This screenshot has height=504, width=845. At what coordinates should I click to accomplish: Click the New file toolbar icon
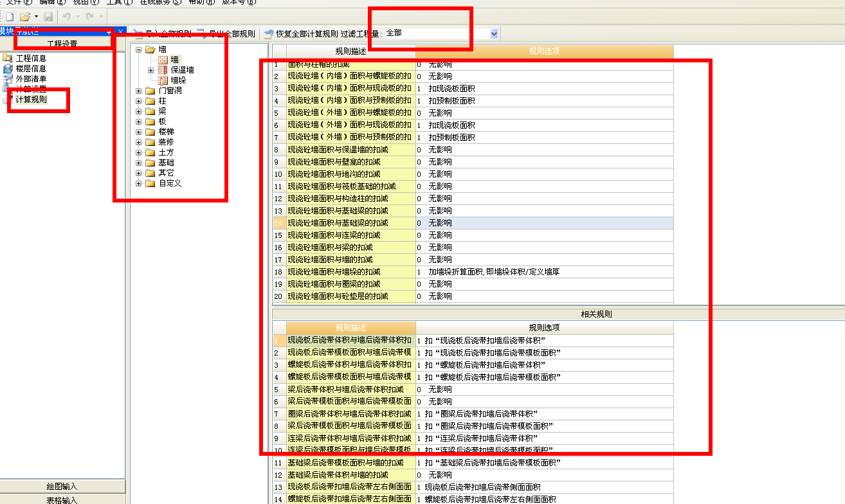[x=10, y=16]
